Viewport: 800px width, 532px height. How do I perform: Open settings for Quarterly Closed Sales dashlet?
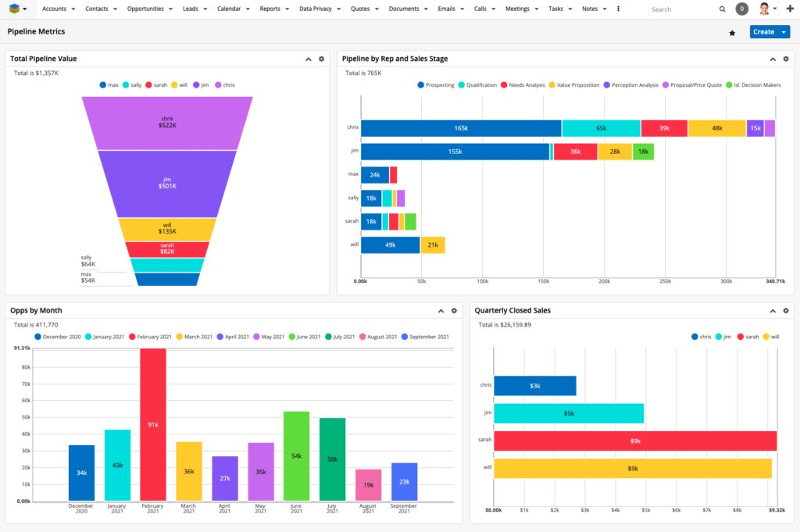click(786, 309)
